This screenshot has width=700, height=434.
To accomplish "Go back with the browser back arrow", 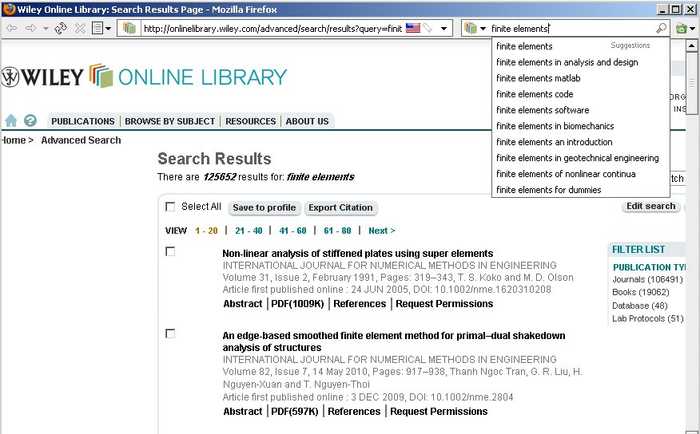I will [12, 29].
